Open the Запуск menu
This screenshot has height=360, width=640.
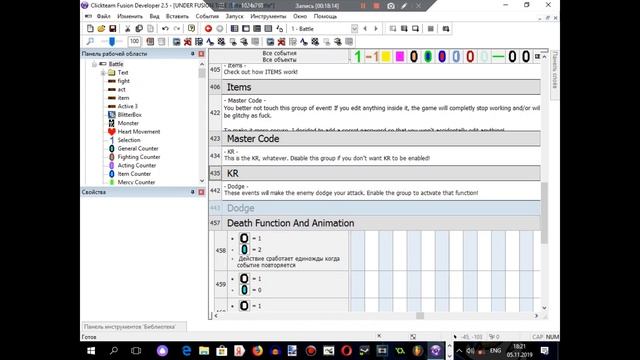(x=234, y=16)
